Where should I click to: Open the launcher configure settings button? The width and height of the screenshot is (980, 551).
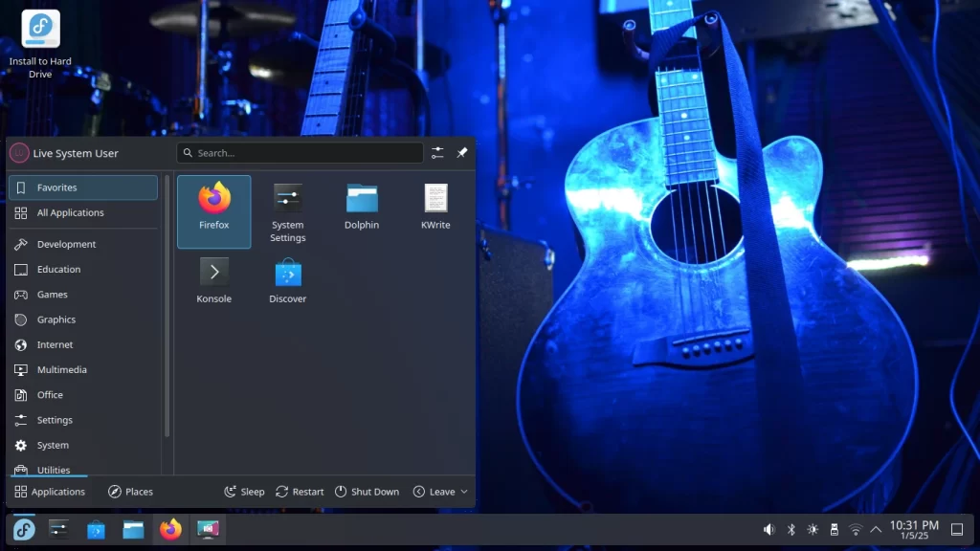(437, 153)
